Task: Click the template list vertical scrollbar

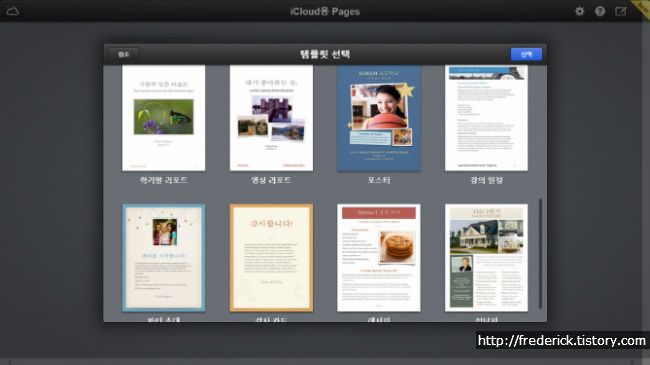Action: 540,253
